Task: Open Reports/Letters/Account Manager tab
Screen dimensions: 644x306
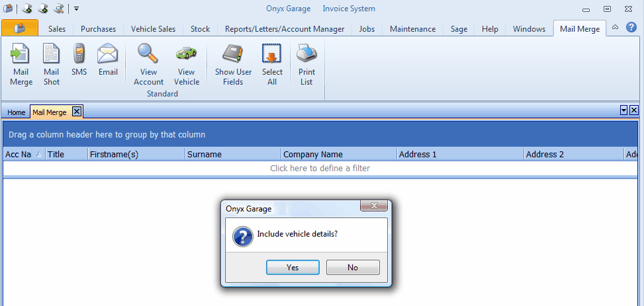Action: pyautogui.click(x=285, y=28)
